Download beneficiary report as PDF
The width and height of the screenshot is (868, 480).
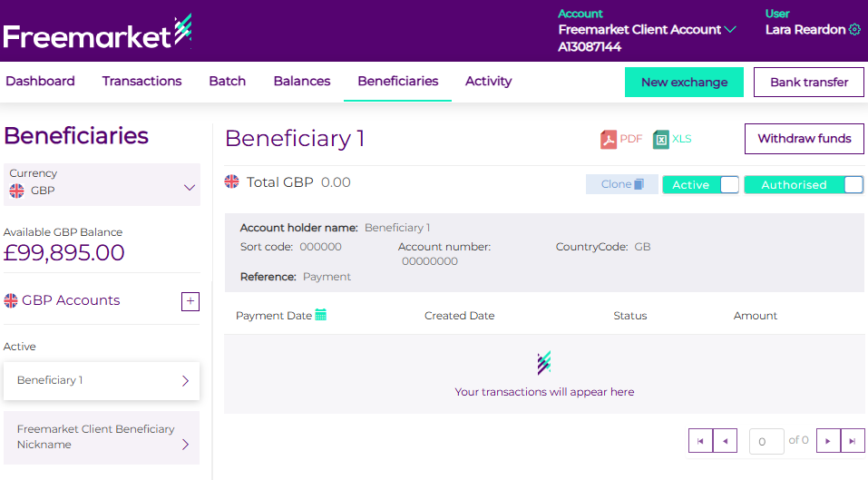click(x=620, y=139)
